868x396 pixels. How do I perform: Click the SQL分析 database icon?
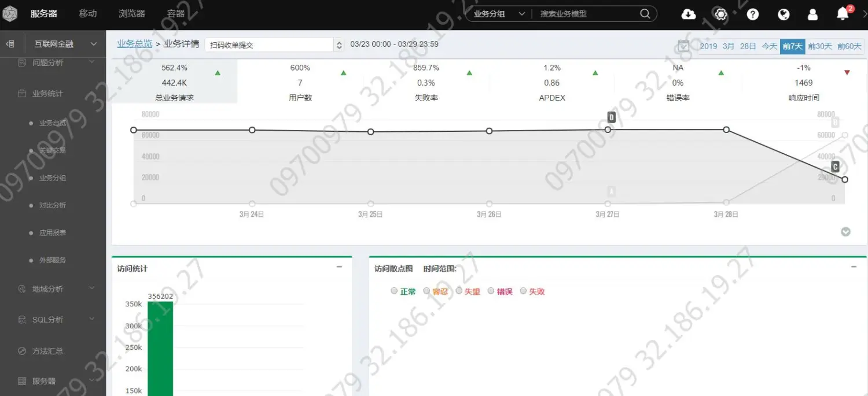[x=22, y=320]
